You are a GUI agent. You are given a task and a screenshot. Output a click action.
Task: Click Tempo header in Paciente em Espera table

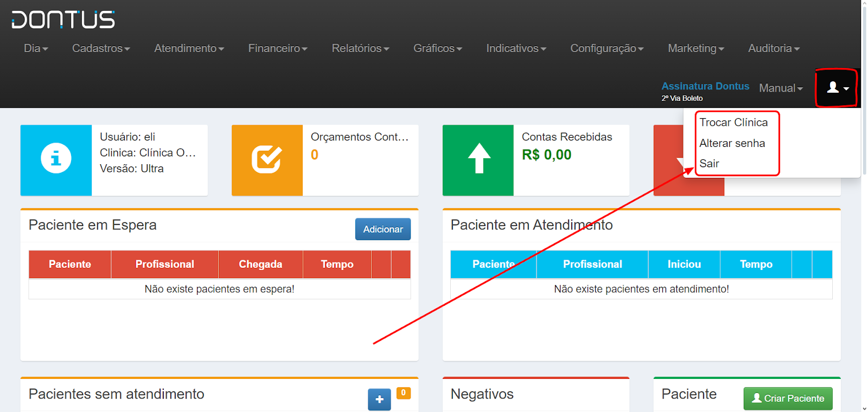click(337, 264)
